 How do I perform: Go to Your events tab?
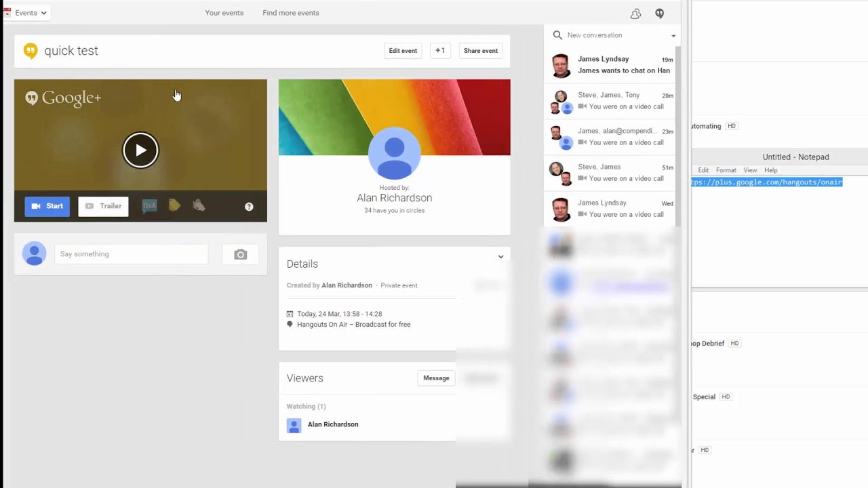(224, 13)
